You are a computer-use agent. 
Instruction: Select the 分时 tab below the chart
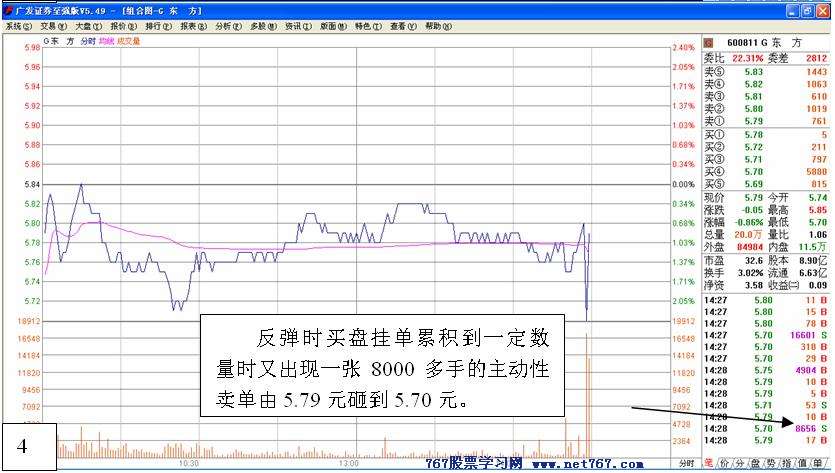click(x=686, y=464)
